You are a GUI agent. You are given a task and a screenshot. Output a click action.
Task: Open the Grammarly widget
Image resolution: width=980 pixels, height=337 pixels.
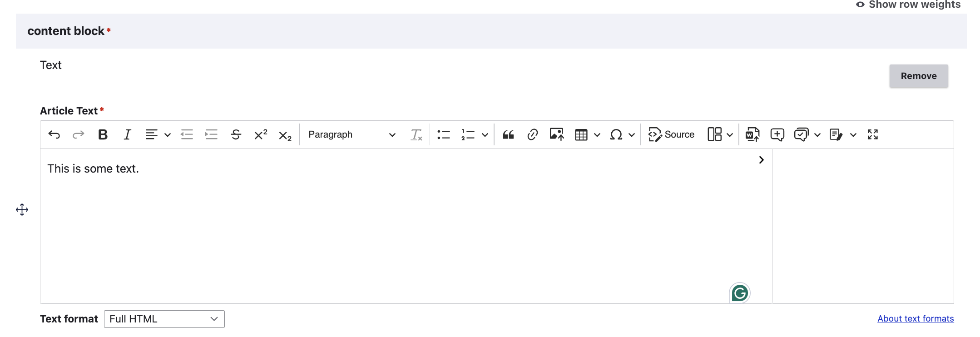click(740, 293)
